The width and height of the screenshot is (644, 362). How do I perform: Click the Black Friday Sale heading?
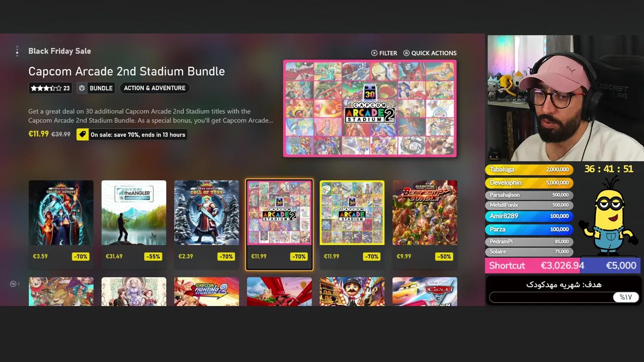(x=59, y=51)
